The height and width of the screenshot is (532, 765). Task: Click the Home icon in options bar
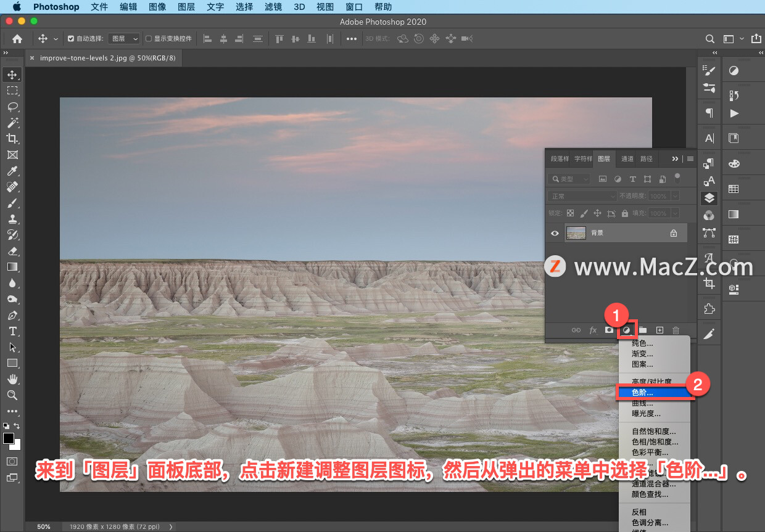[17, 39]
